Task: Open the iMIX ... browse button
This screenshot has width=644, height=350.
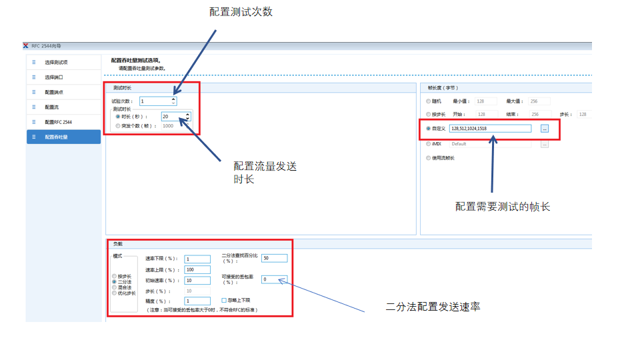Action: (x=545, y=144)
